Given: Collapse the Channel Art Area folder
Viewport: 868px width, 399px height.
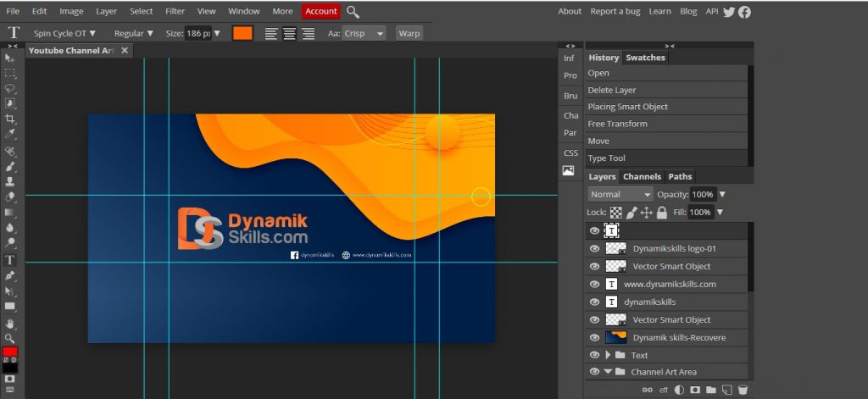Looking at the screenshot, I should click(607, 372).
